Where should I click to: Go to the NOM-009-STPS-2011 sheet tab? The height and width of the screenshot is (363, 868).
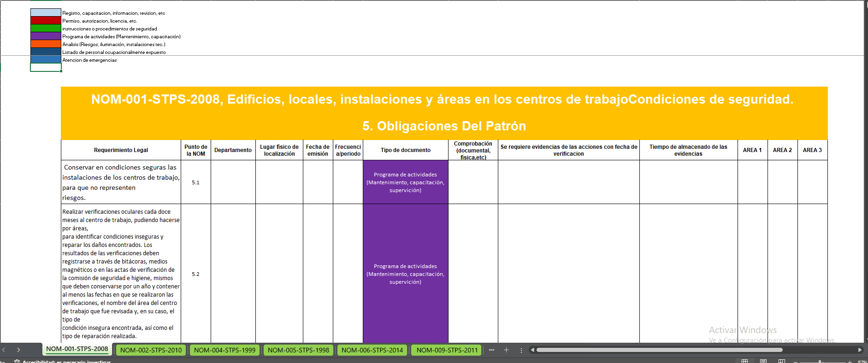447,350
